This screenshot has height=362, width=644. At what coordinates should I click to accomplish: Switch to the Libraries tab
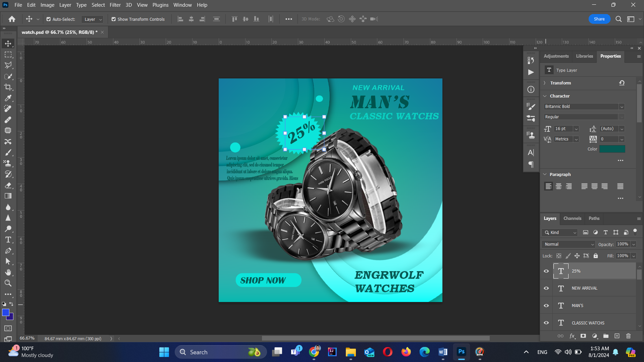(x=584, y=56)
